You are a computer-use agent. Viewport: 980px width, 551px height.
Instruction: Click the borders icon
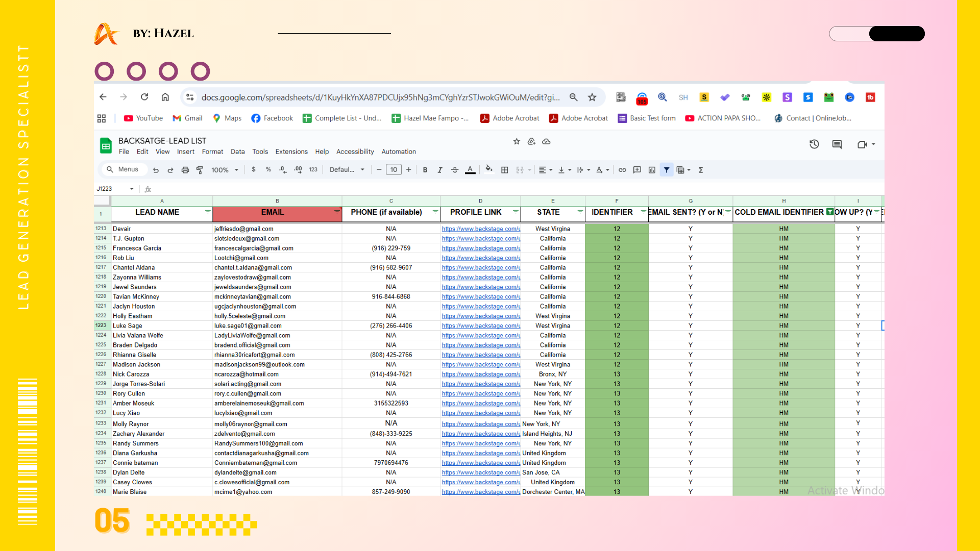pos(504,170)
